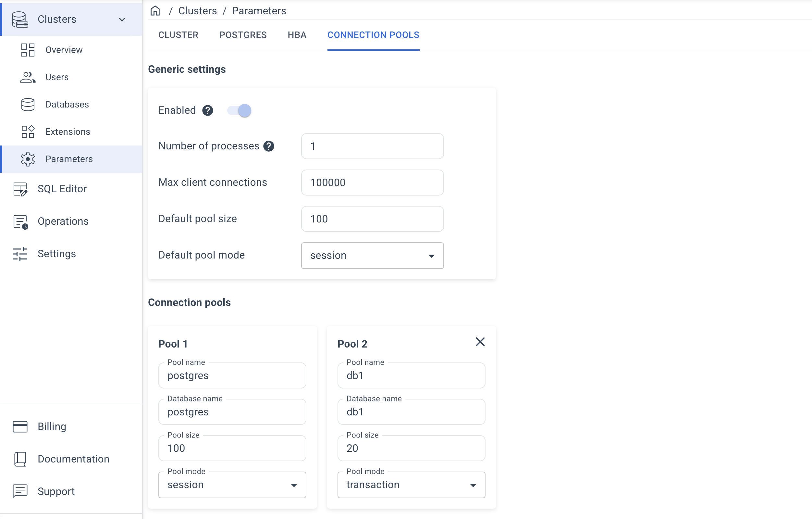Expand Pool 1 Pool mode dropdown
This screenshot has height=519, width=812.
tap(232, 485)
